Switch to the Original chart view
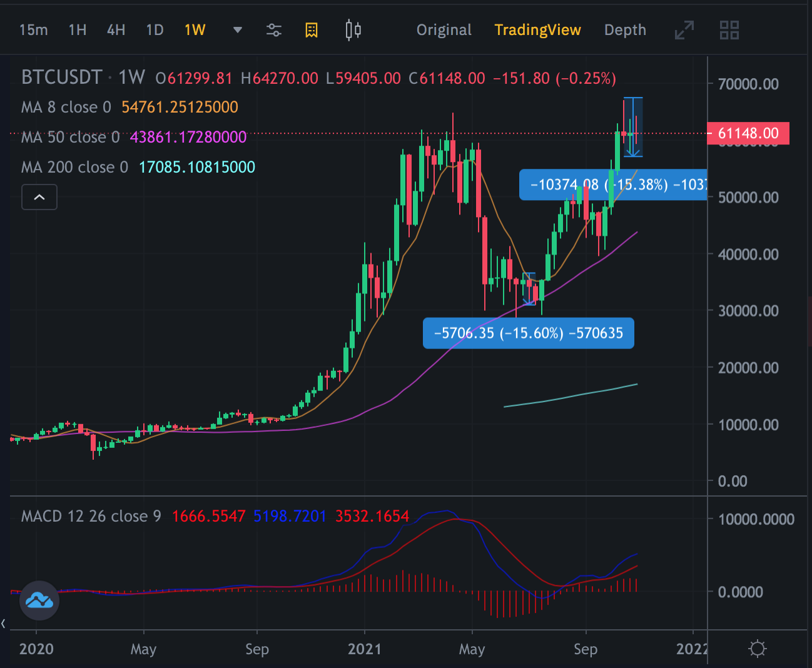This screenshot has width=812, height=668. (444, 30)
